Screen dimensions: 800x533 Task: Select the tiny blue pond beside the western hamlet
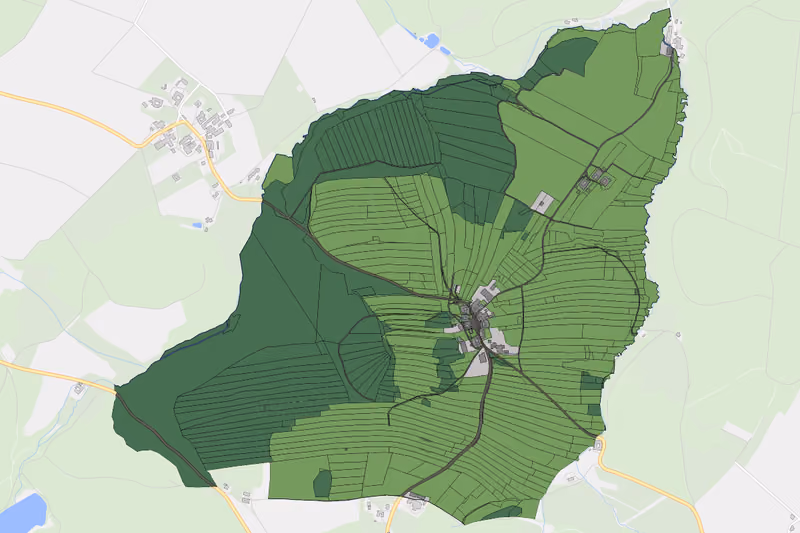click(197, 225)
